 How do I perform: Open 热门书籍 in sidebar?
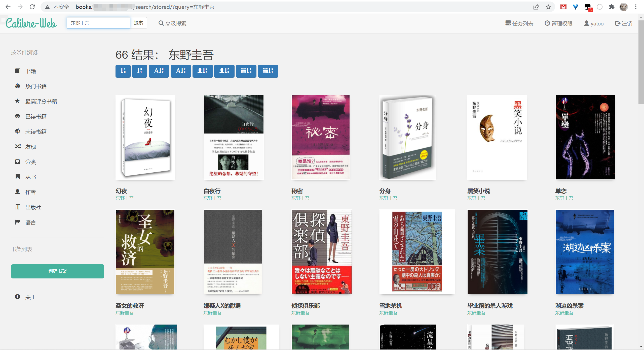36,86
